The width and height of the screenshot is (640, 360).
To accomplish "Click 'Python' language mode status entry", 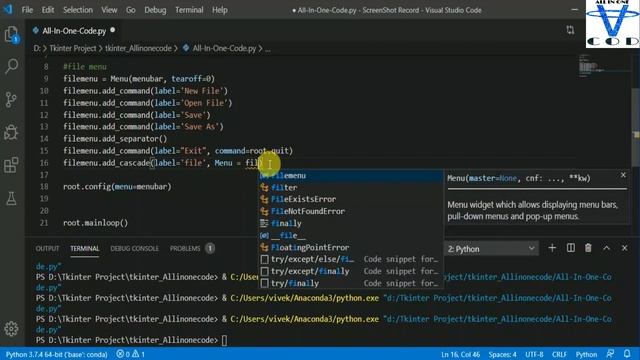I will coord(586,354).
